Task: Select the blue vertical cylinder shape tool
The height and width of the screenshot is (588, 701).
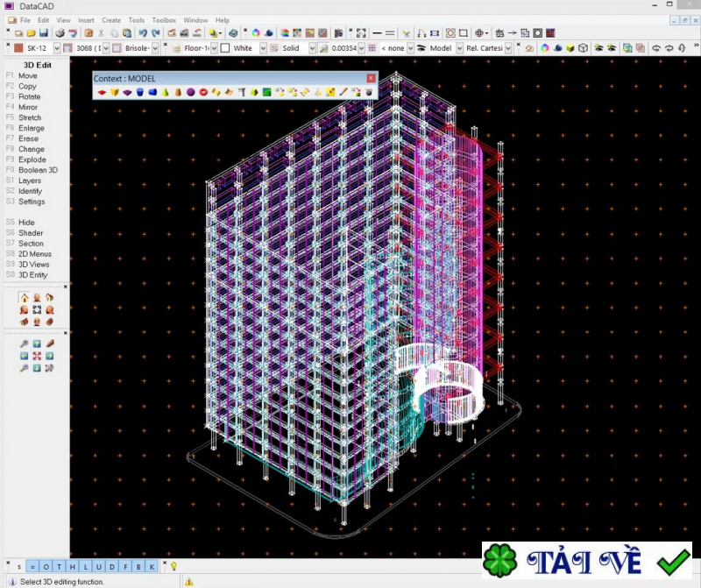Action: pos(140,92)
